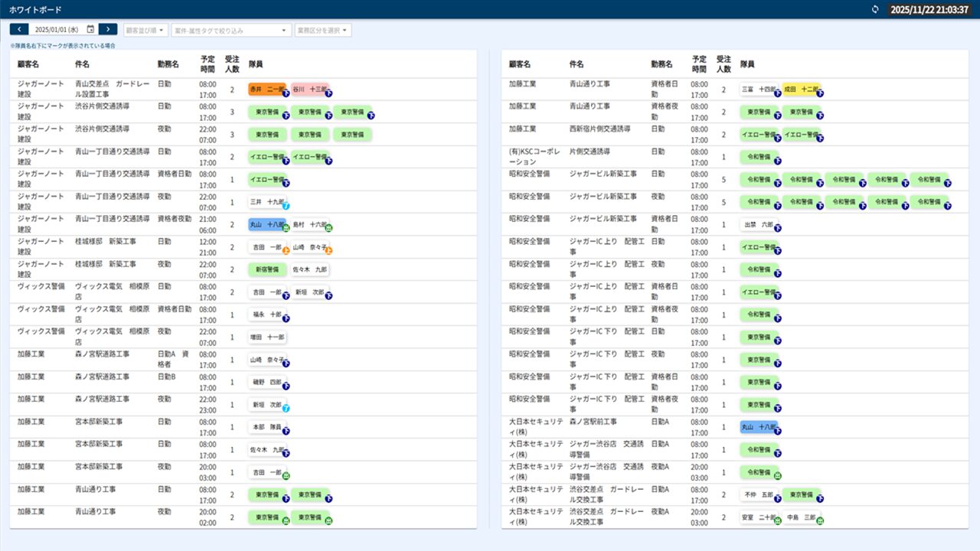Screen dimensions: 980x551
Task: Click the badge on 成田 十二郎 chip
Action: (x=819, y=93)
